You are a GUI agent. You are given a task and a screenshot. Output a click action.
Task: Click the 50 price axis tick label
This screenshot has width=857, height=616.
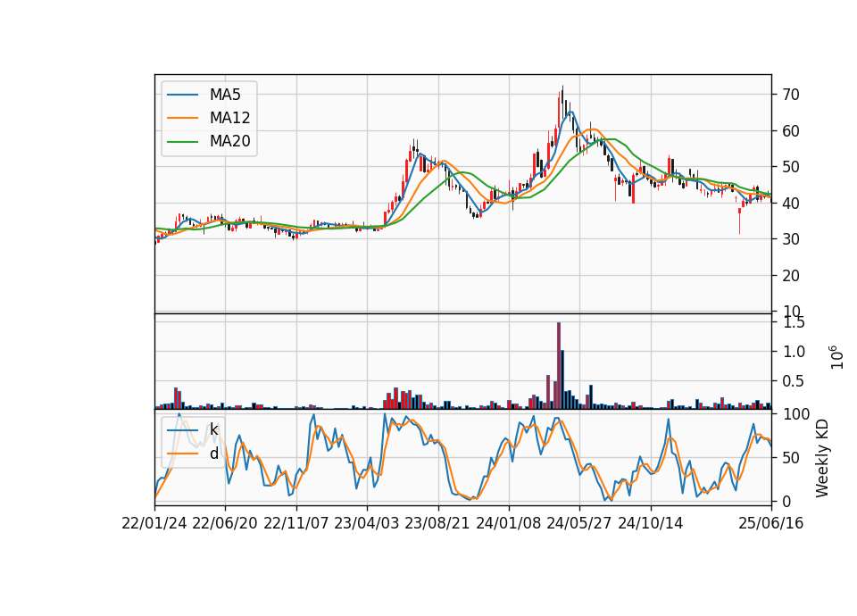[791, 167]
